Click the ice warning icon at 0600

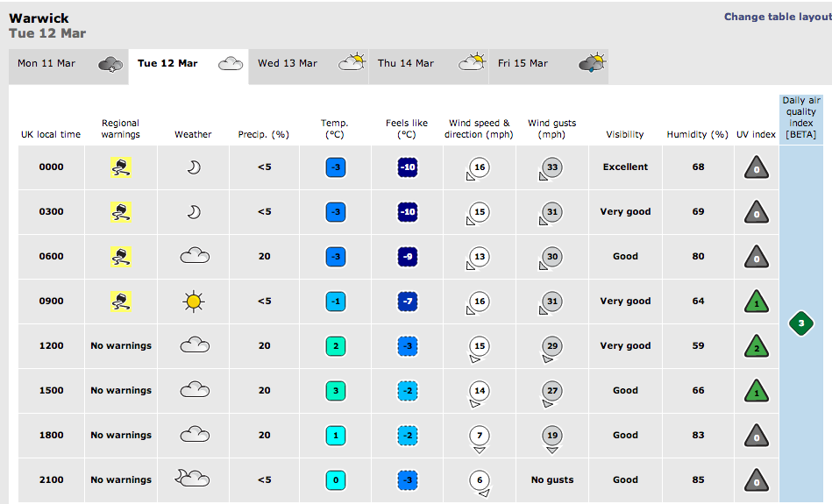click(121, 256)
